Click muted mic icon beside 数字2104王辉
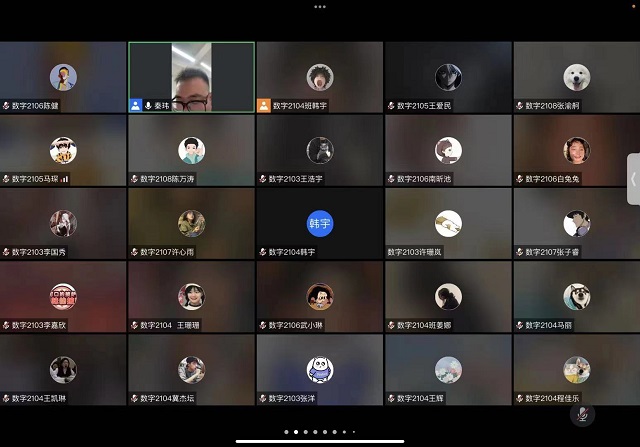 [391, 399]
